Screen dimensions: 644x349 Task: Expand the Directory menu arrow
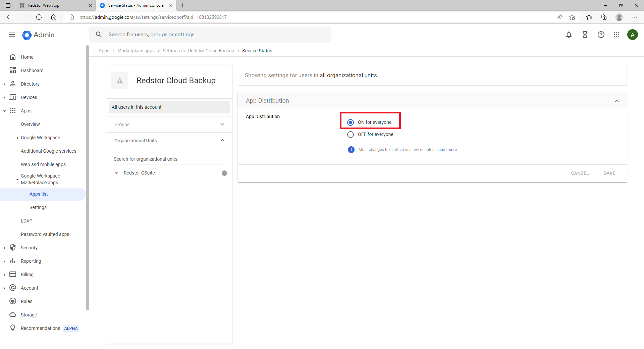[x=4, y=84]
